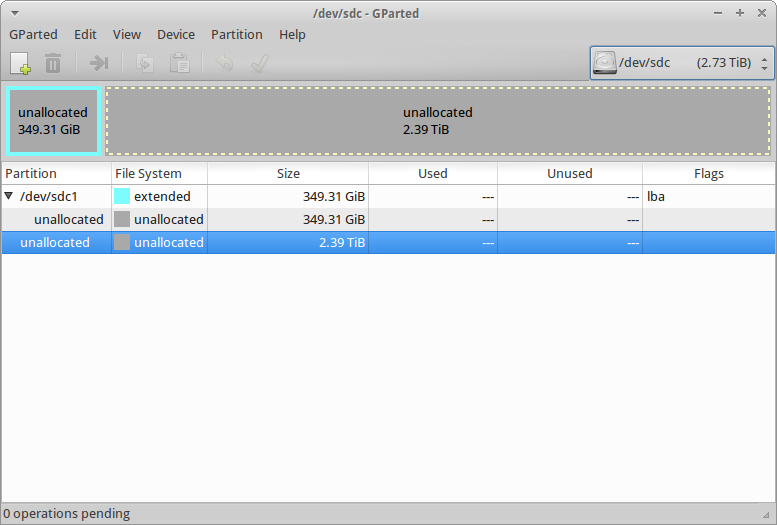Click the window resize grip in status bar

point(767,515)
